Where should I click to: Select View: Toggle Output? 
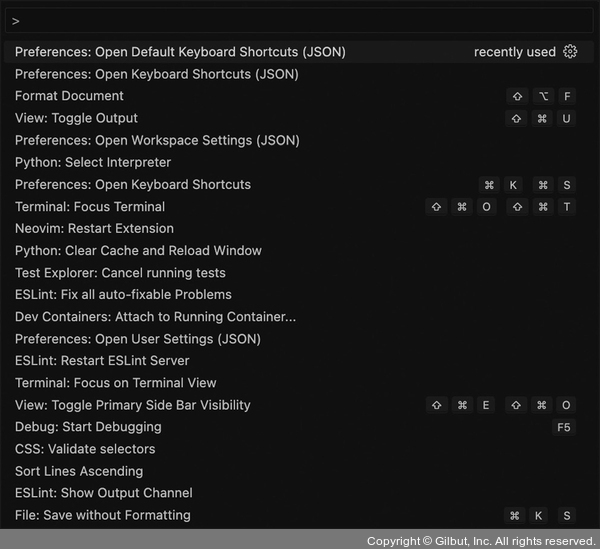(x=77, y=118)
